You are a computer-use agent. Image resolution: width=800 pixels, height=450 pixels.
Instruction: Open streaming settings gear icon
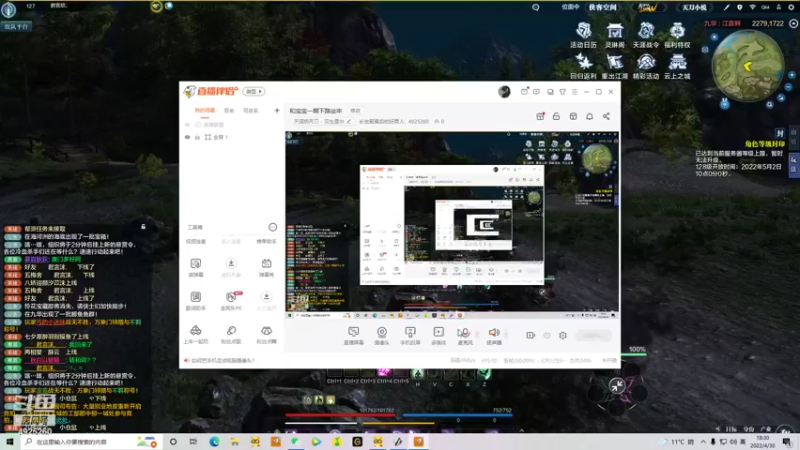coord(563,335)
